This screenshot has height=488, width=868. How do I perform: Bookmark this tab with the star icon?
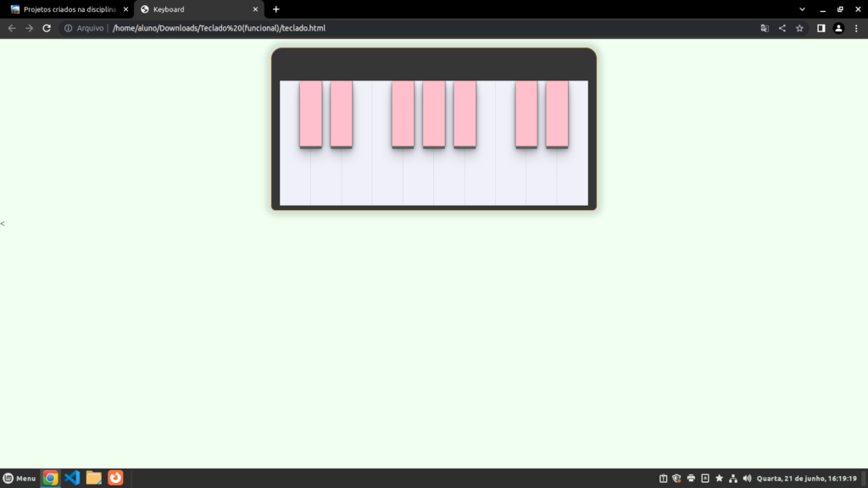(799, 28)
